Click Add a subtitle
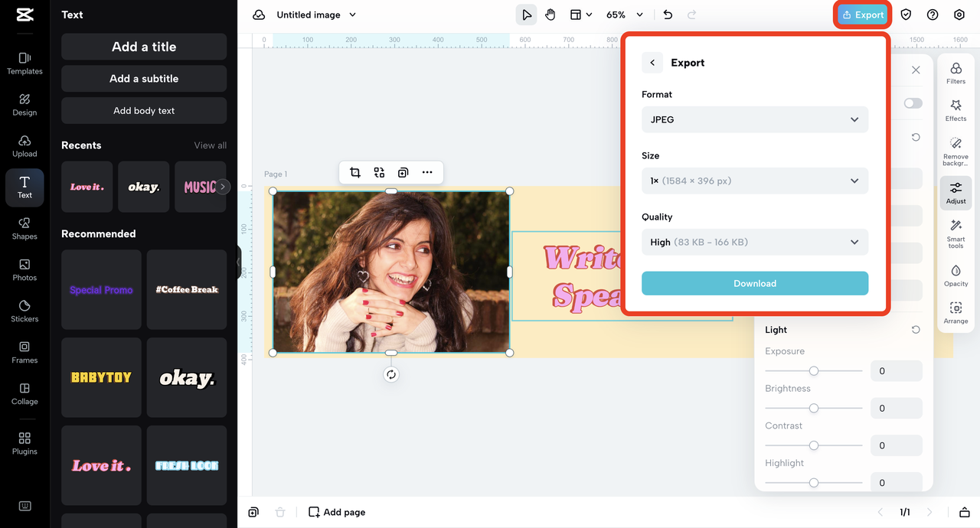Screen dimensions: 980x528 pyautogui.click(x=144, y=79)
